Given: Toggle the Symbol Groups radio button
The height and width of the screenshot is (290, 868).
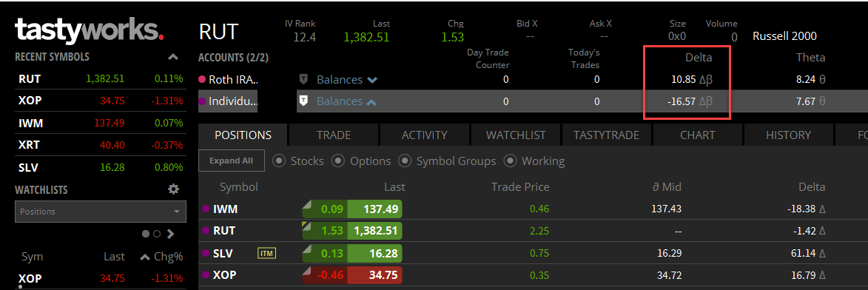Looking at the screenshot, I should [x=406, y=161].
